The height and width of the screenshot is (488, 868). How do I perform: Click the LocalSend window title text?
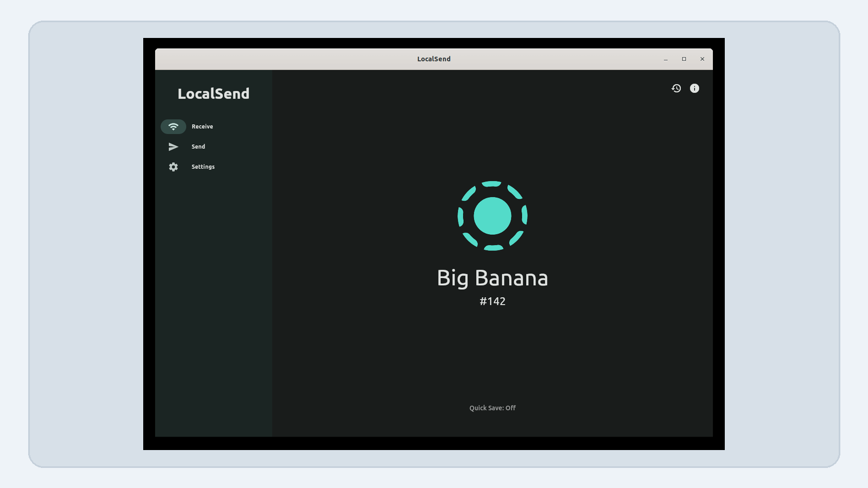click(434, 59)
